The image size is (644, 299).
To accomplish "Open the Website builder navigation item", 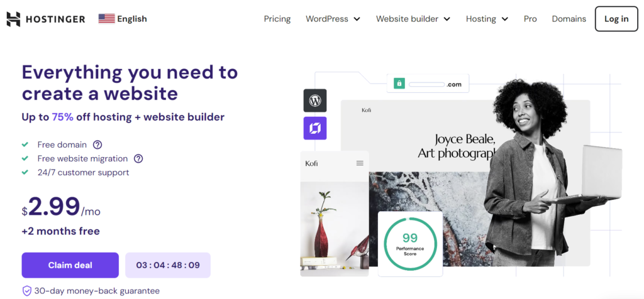I will click(407, 19).
